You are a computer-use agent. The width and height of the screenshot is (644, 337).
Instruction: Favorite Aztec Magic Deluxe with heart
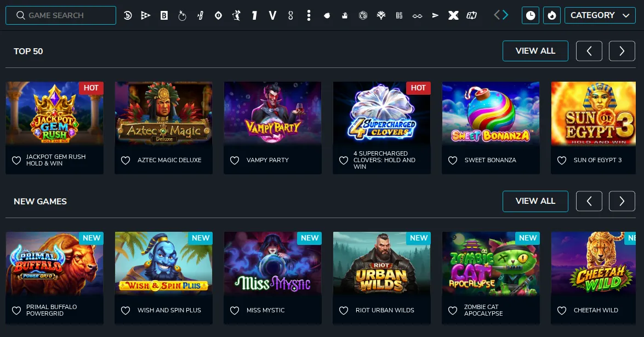[x=126, y=161]
